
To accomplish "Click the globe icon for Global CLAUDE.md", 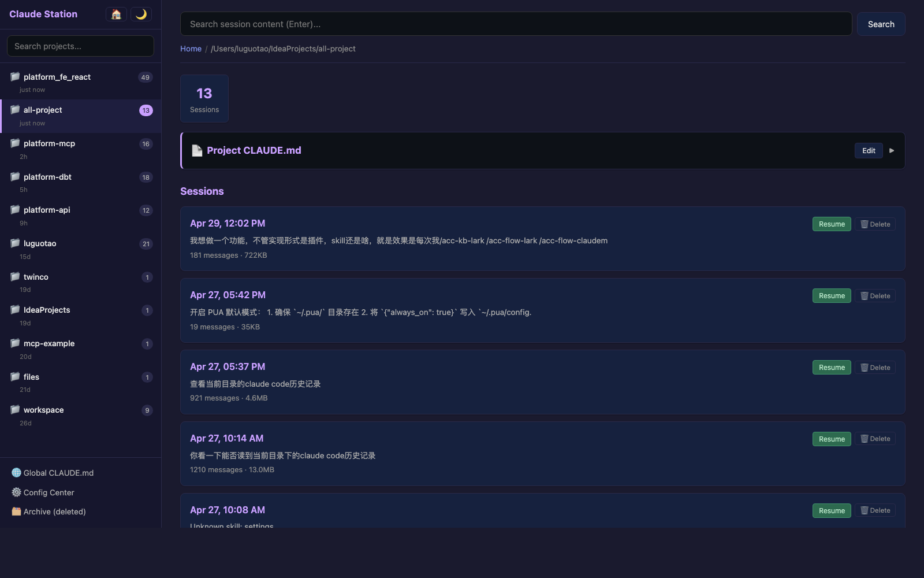I will coord(16,473).
